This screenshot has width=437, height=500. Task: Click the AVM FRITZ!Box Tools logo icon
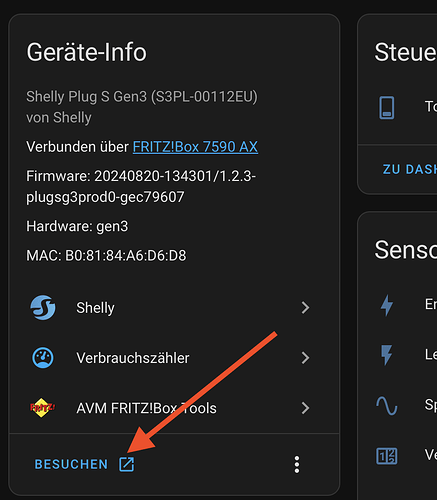(x=42, y=408)
